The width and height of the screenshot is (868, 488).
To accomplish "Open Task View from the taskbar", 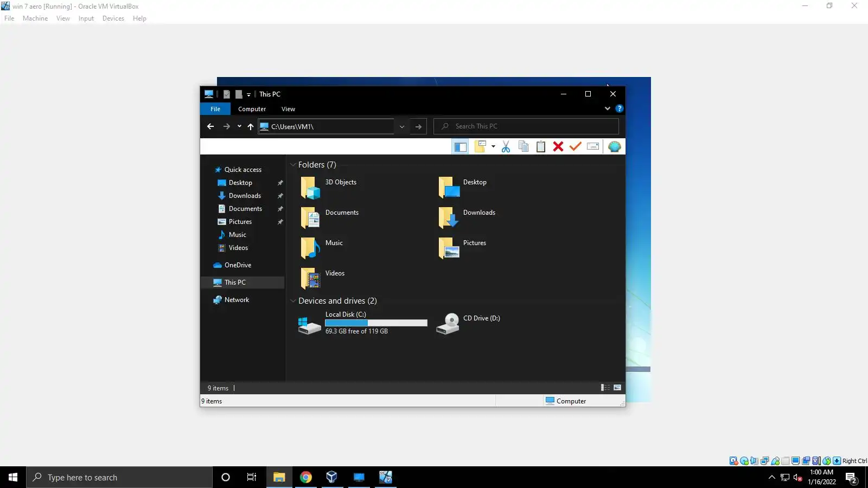I will coord(252,477).
